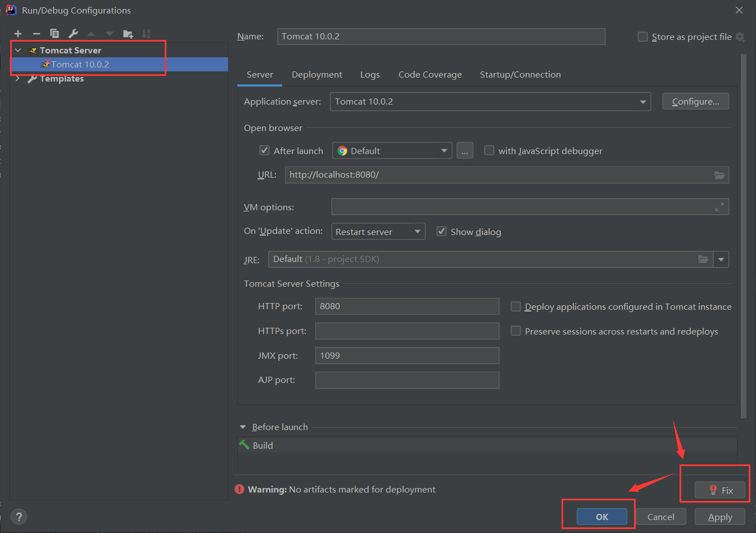Toggle the Show dialog checkbox
Viewport: 756px width, 533px height.
441,231
